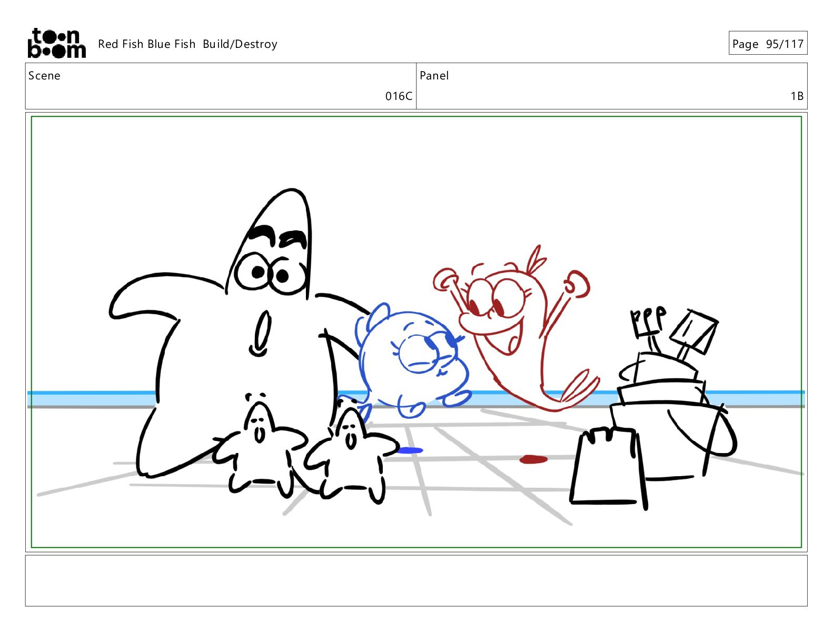Image resolution: width=834 pixels, height=644 pixels.
Task: Click the empty notes box below the panel
Action: point(416,580)
